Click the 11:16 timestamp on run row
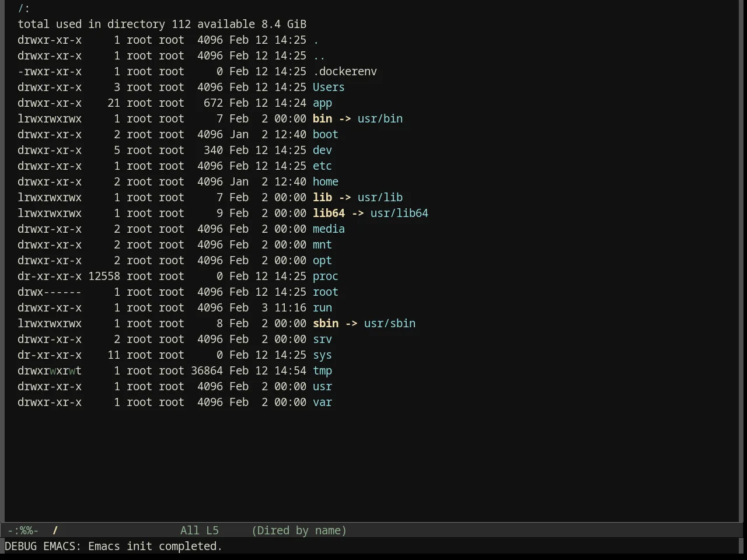 click(290, 307)
